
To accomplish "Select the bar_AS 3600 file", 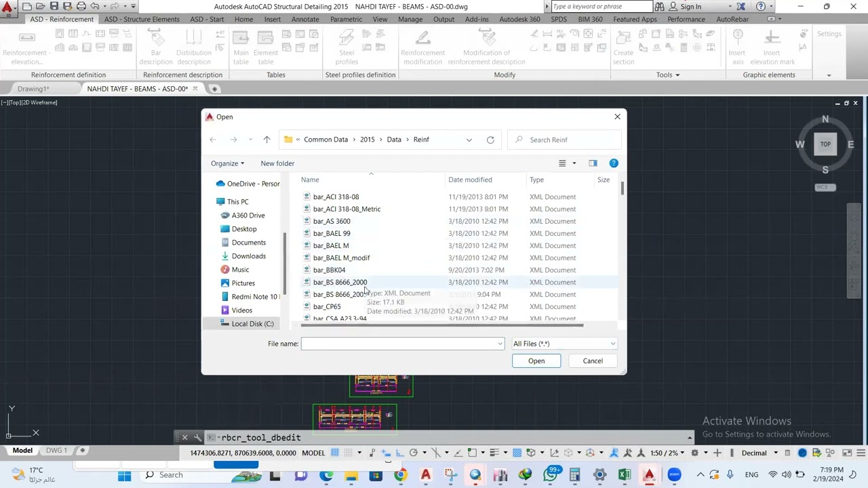I will coord(332,221).
